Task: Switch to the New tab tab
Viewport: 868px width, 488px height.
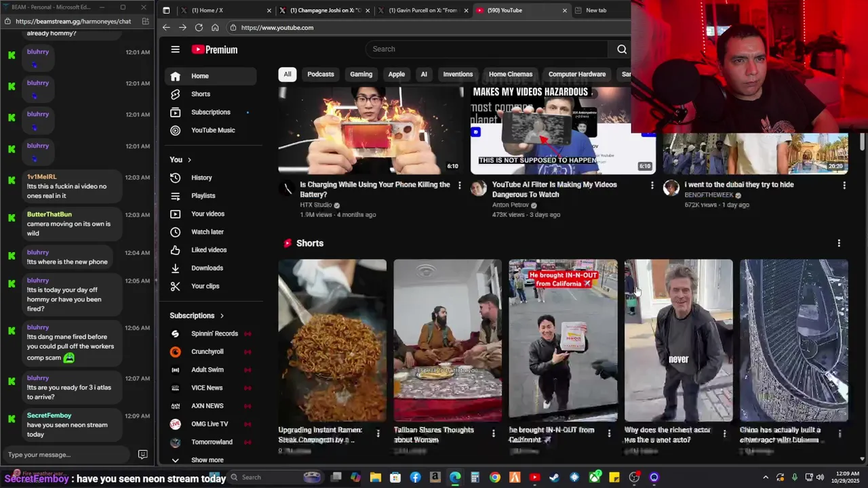Action: point(599,10)
